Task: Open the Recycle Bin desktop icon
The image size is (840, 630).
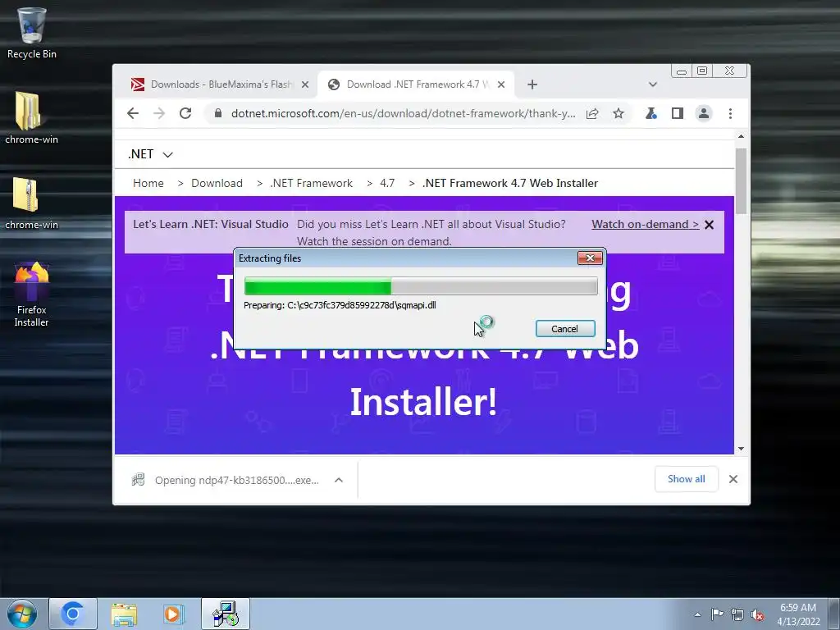Action: tap(31, 33)
